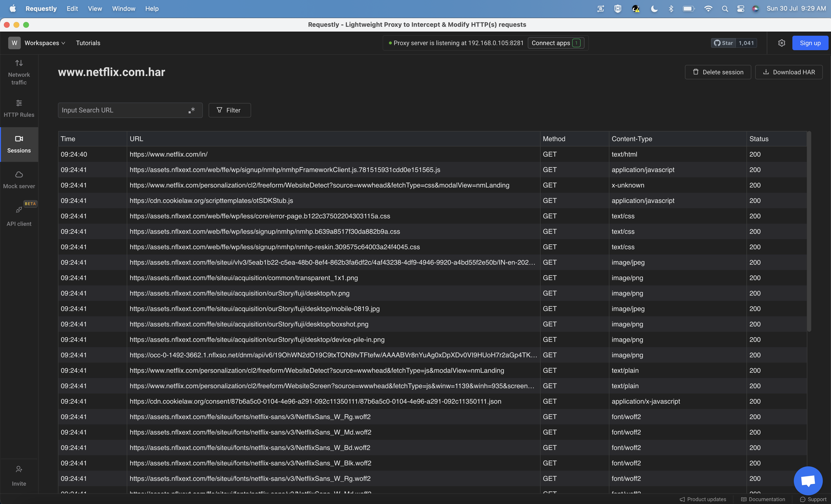Open the Filter button
The width and height of the screenshot is (831, 504).
229,110
